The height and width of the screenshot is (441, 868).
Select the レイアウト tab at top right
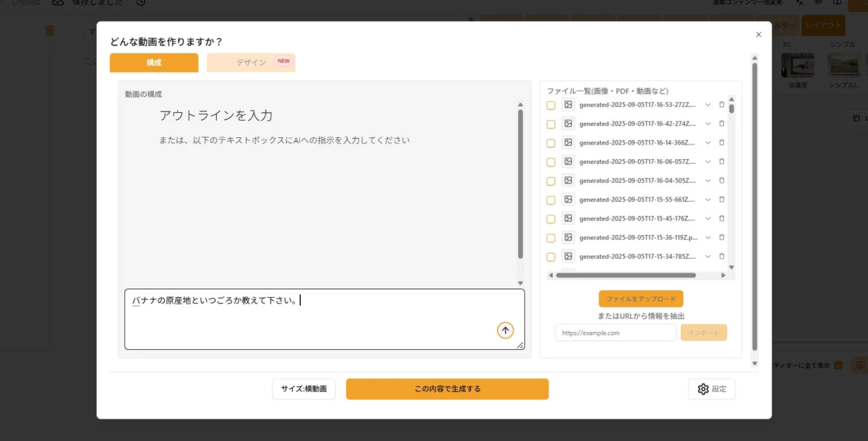click(x=823, y=25)
